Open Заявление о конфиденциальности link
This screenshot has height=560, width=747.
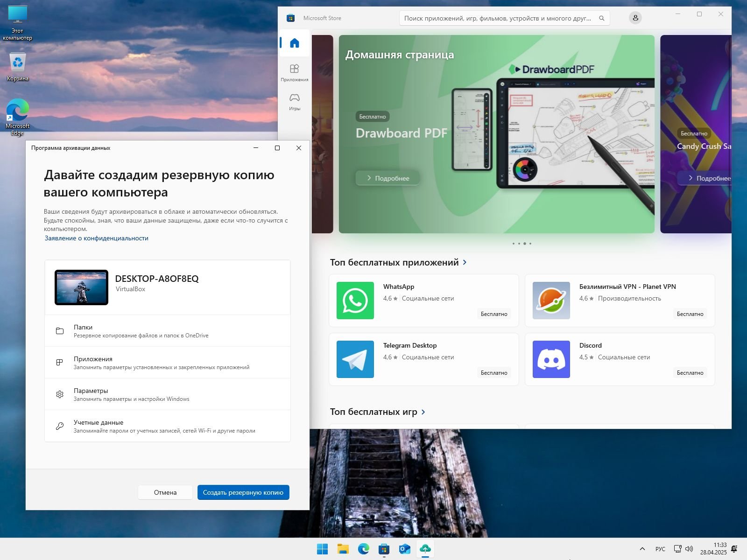click(97, 238)
